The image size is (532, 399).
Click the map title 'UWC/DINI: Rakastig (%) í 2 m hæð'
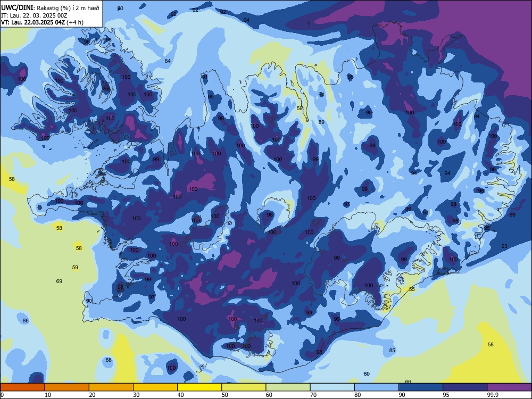click(x=50, y=8)
